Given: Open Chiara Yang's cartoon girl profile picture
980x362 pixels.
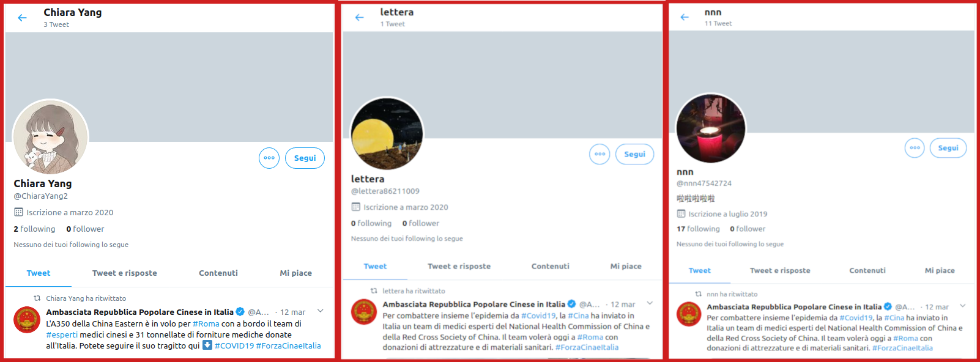Looking at the screenshot, I should tap(51, 137).
